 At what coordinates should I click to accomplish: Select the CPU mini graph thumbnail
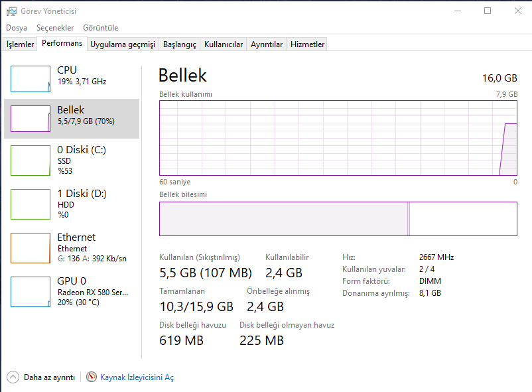click(x=31, y=79)
